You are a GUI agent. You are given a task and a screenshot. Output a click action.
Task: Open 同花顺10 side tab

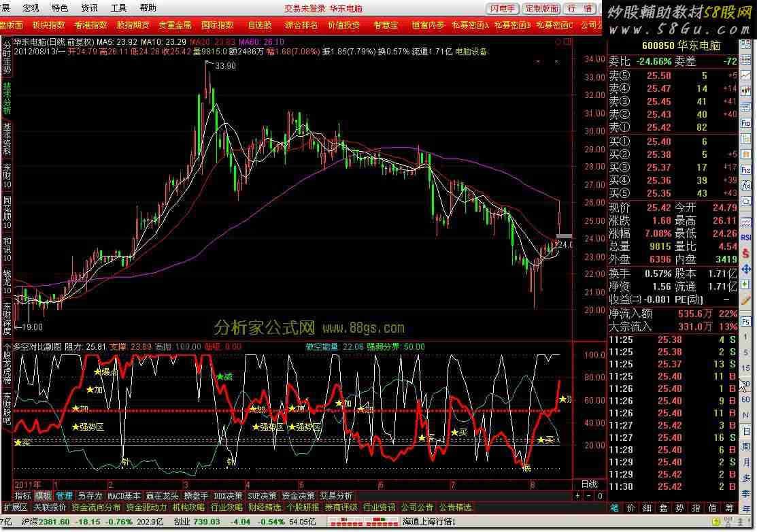coord(7,212)
